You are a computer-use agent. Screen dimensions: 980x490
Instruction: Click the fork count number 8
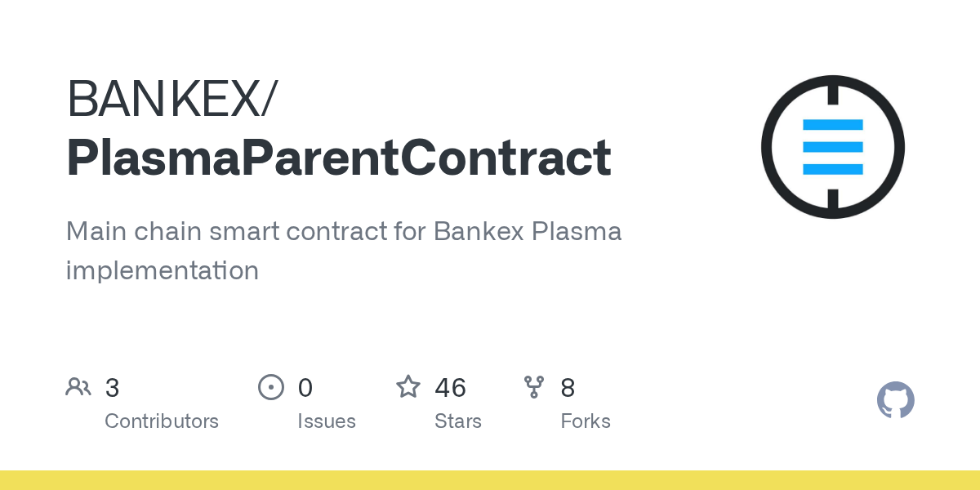click(568, 388)
